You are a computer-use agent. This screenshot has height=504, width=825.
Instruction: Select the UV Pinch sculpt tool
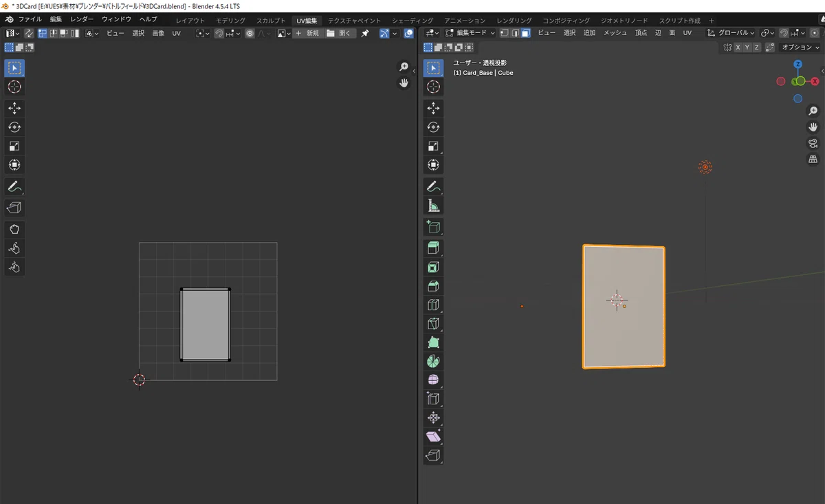[x=14, y=267]
